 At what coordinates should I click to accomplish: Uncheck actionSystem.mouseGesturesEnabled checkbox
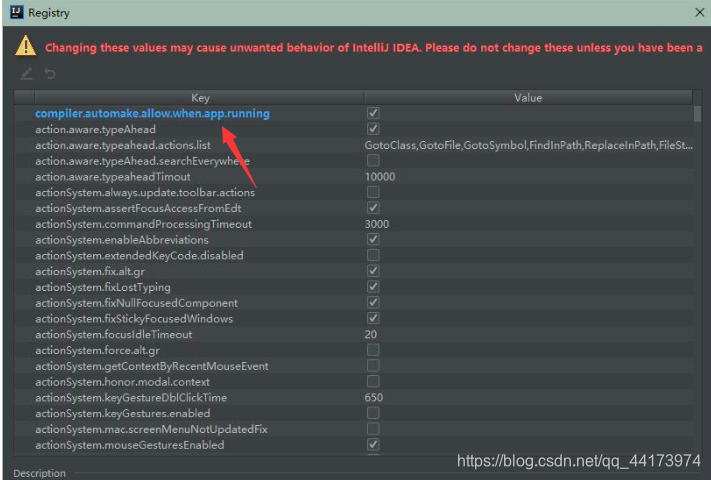tap(373, 444)
